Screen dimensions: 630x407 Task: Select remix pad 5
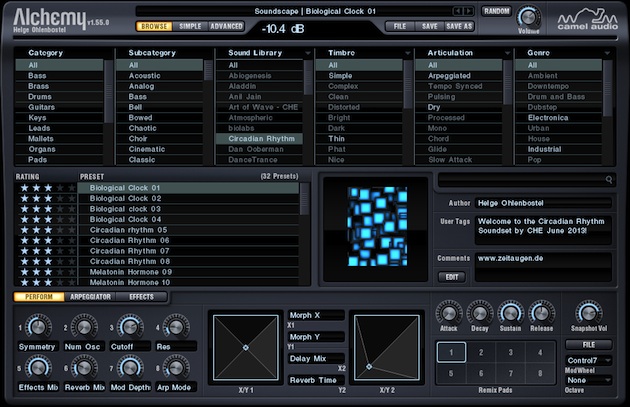(x=451, y=373)
